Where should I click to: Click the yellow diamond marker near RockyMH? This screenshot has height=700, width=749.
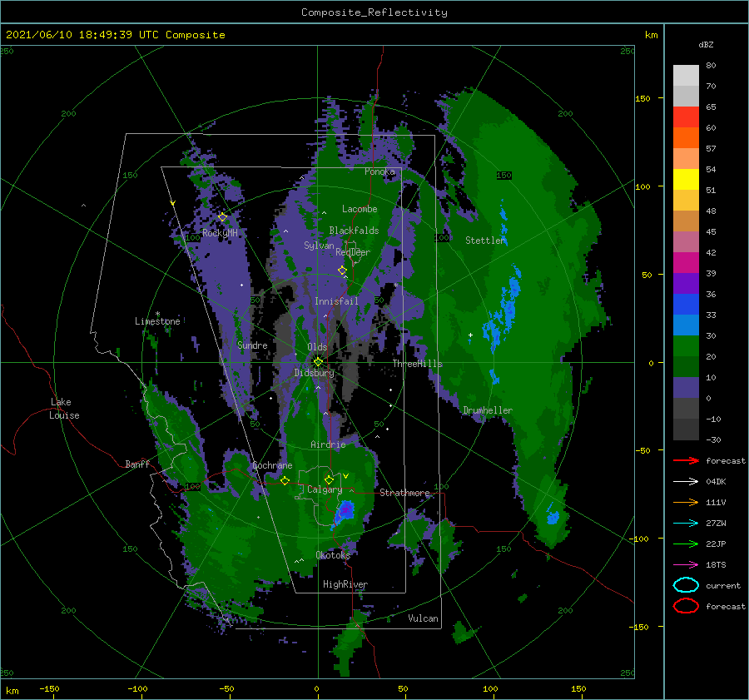point(222,217)
